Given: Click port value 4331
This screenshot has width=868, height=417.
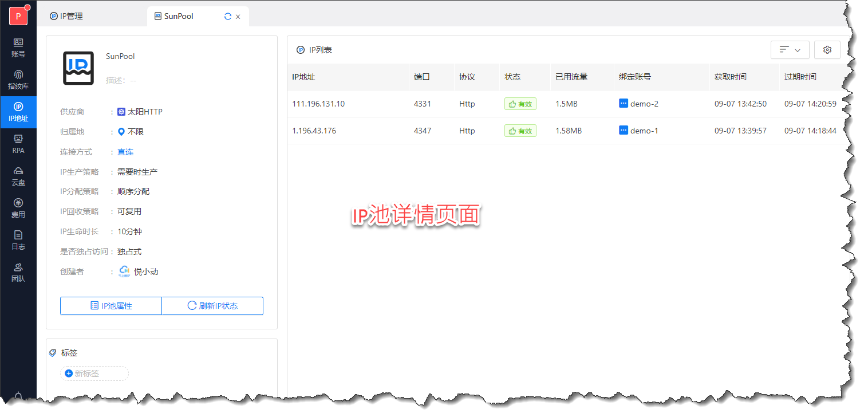Looking at the screenshot, I should (x=423, y=104).
